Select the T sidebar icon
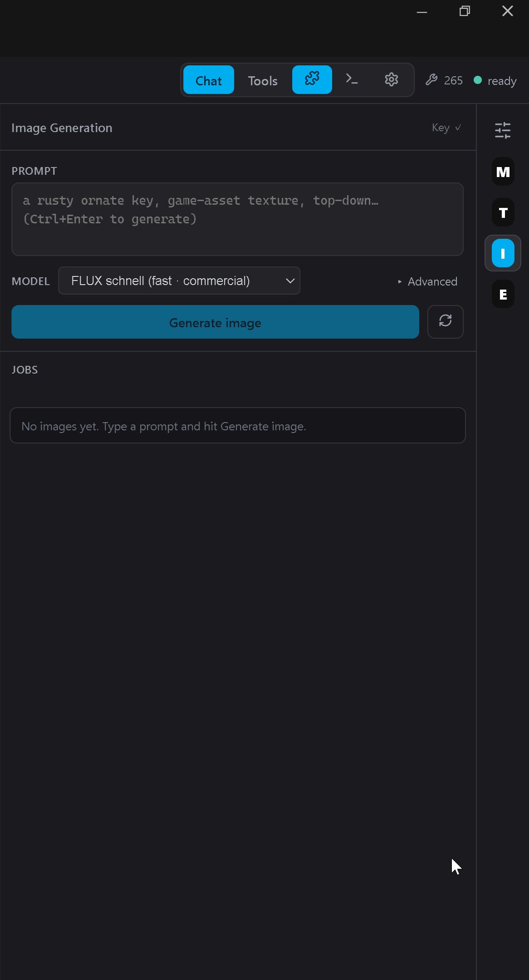 [503, 212]
